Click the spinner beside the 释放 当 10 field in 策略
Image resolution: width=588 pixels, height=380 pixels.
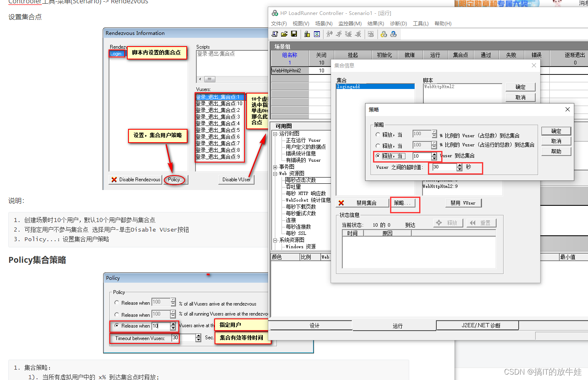click(x=434, y=156)
